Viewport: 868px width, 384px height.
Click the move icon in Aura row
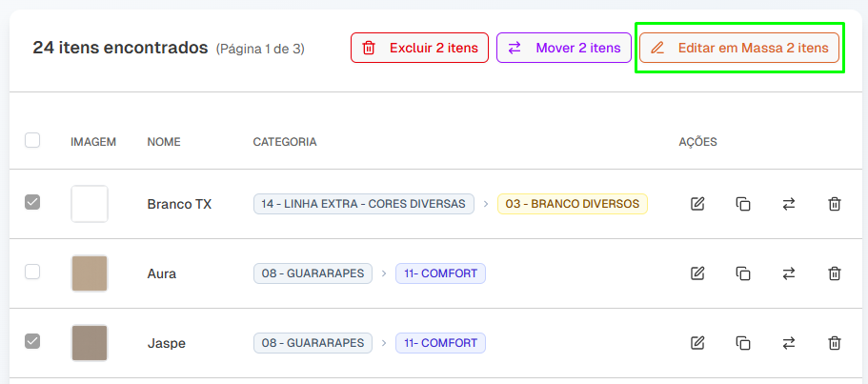789,273
